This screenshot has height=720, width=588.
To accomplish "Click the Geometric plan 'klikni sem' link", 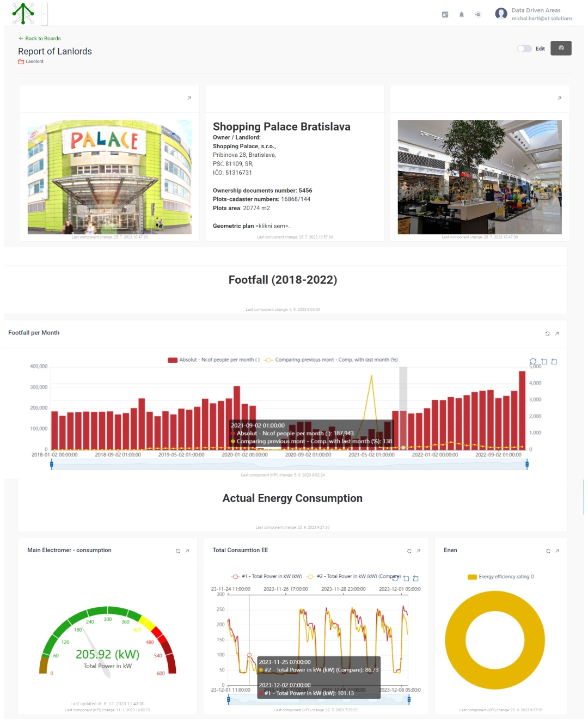I will [273, 226].
